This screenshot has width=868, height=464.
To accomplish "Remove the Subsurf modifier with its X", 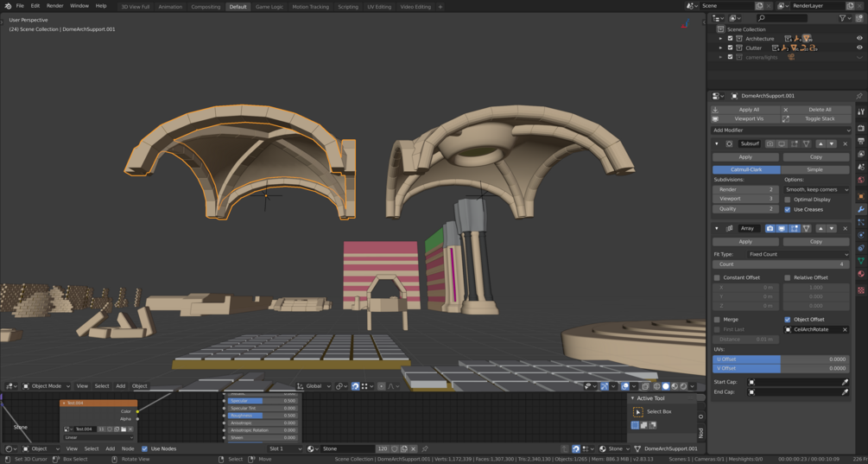I will (845, 143).
